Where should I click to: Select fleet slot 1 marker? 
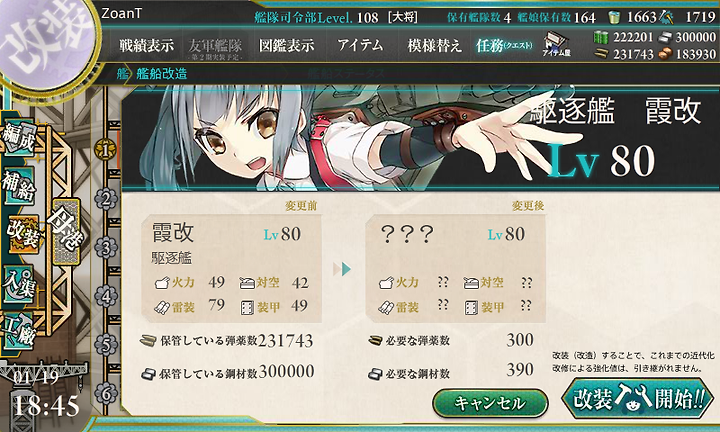click(105, 150)
